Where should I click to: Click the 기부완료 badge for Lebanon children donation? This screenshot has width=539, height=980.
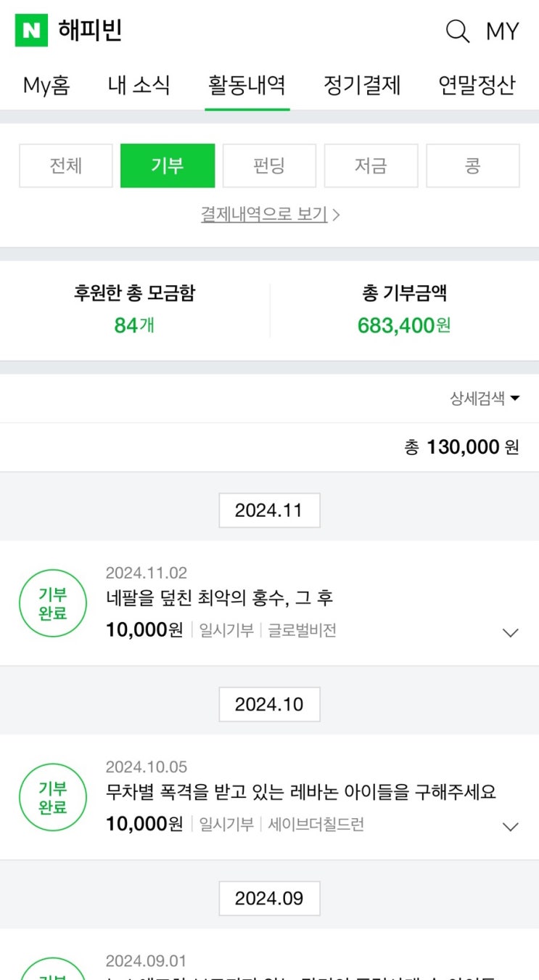53,797
